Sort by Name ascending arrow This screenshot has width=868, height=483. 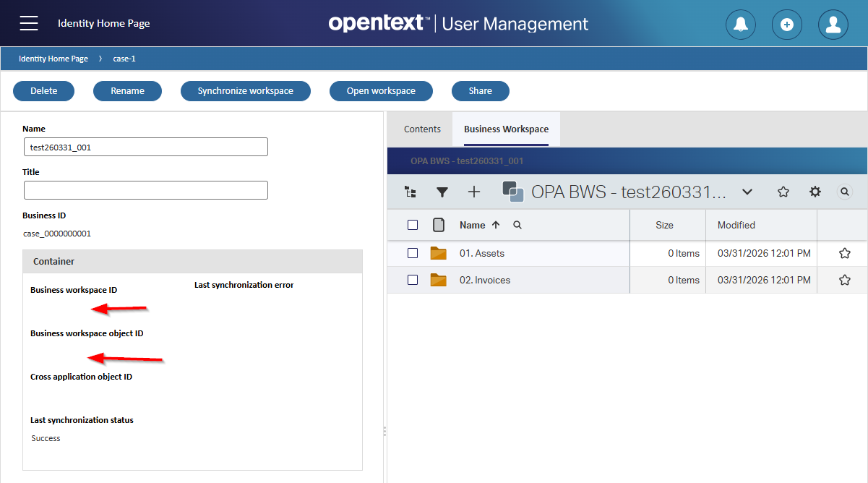(x=496, y=225)
